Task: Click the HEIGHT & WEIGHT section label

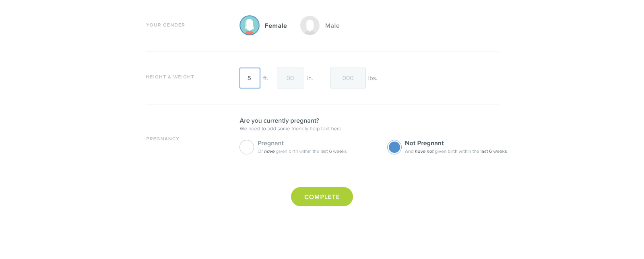Action: [x=170, y=77]
